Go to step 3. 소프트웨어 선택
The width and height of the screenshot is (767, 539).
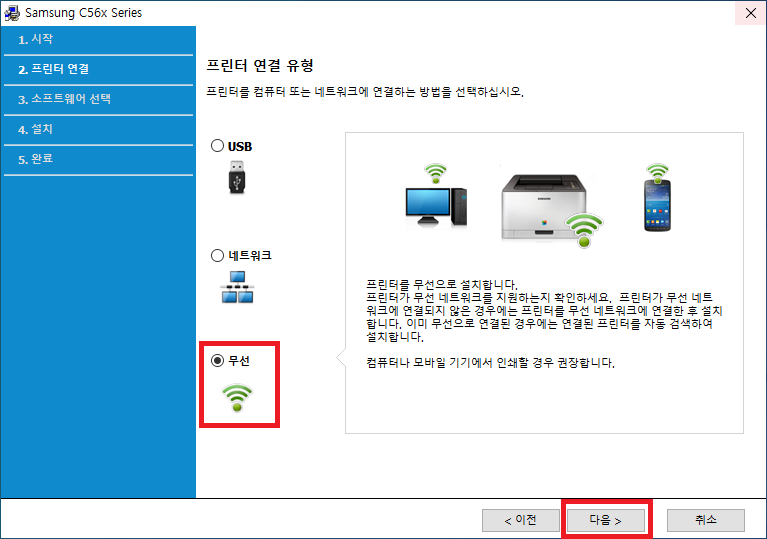click(x=64, y=99)
